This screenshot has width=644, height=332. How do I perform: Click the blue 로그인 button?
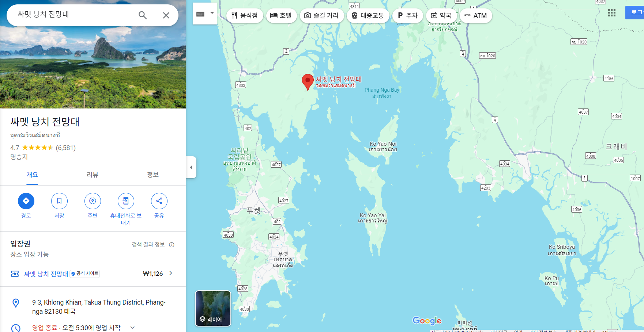[635, 12]
